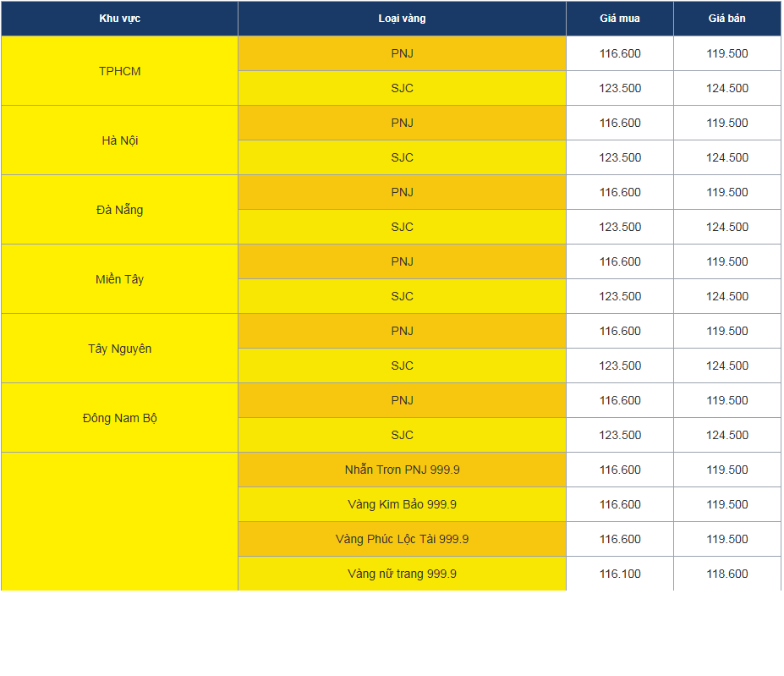The height and width of the screenshot is (676, 784).
Task: Click buy price 116.600 for Miền Tây PNJ
Action: pos(619,261)
